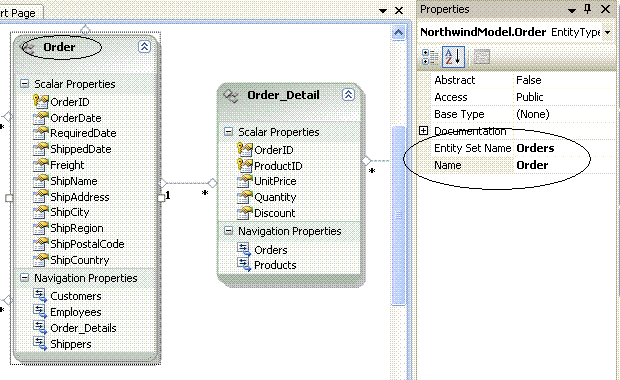Image resolution: width=620 pixels, height=380 pixels.
Task: Select the Order_Detail entity title
Action: (283, 95)
